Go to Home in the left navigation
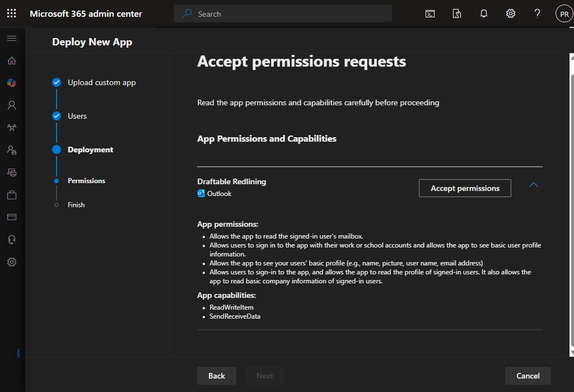574x392 pixels. point(12,60)
